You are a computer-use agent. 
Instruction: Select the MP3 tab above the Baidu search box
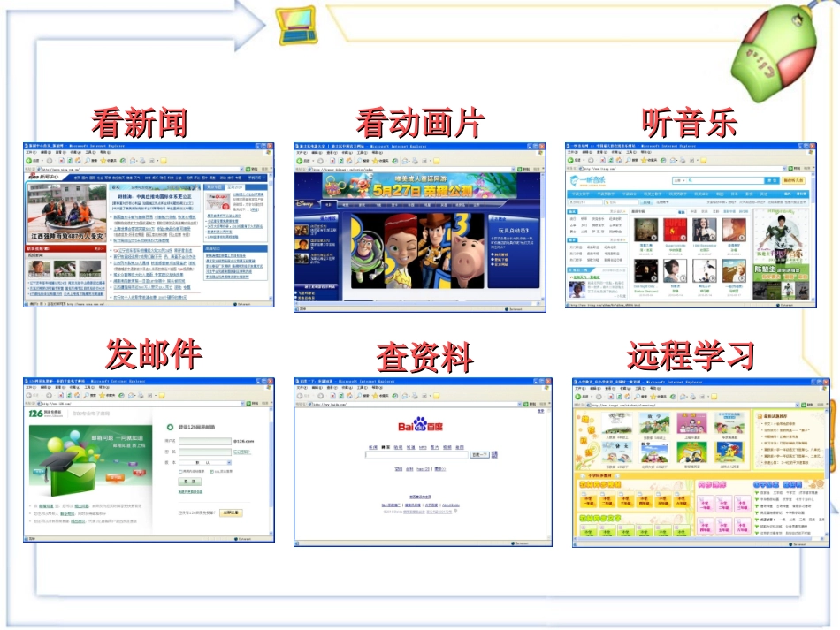423,447
